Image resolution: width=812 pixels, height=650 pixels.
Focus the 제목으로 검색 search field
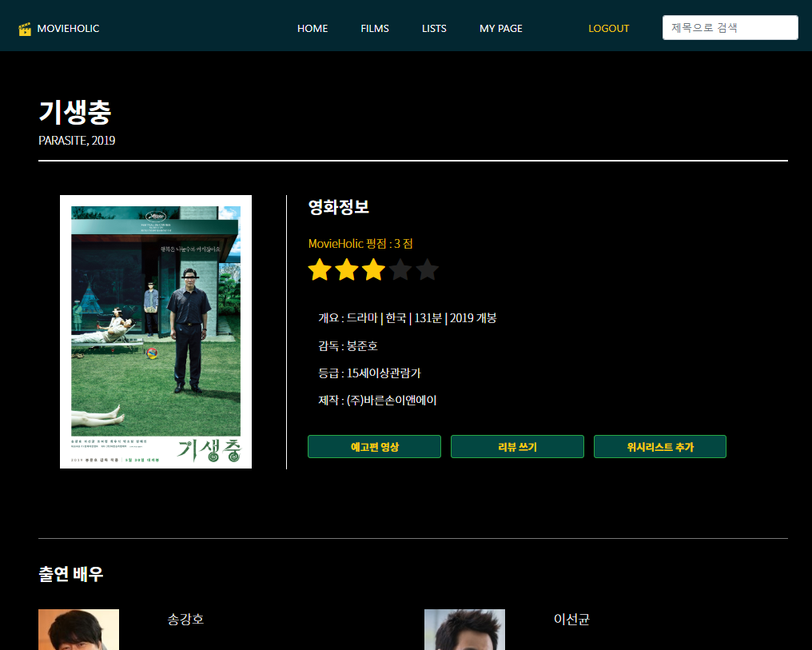(x=730, y=27)
